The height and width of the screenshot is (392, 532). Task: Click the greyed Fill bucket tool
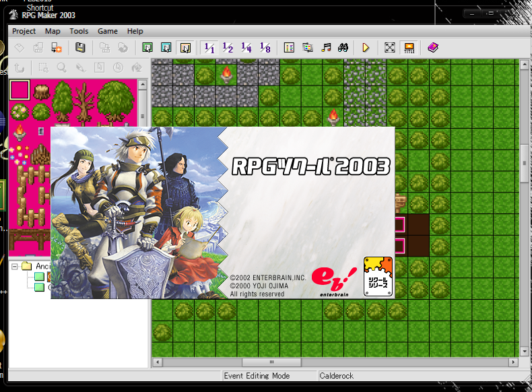(x=137, y=68)
